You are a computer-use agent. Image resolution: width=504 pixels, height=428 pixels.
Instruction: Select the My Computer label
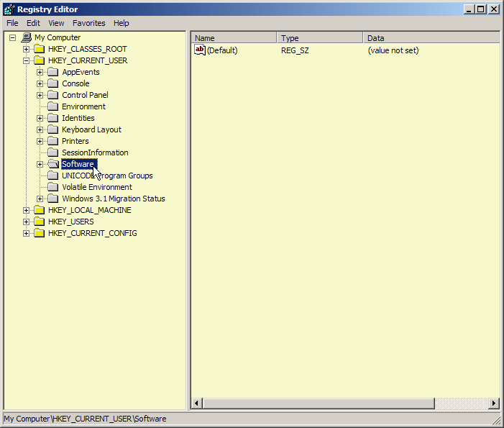click(x=58, y=37)
